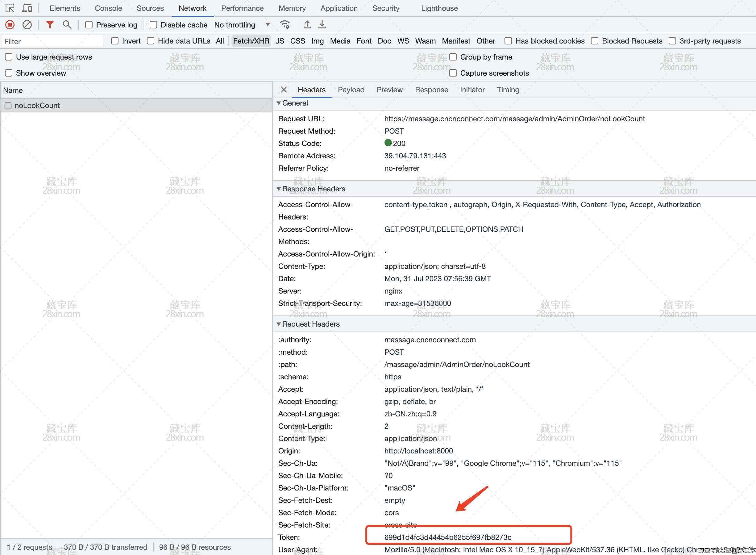Collapse the General section
This screenshot has width=756, height=555.
click(x=279, y=103)
